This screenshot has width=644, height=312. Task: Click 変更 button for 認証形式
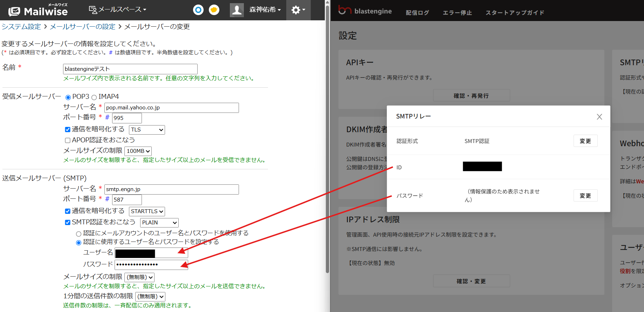point(585,141)
